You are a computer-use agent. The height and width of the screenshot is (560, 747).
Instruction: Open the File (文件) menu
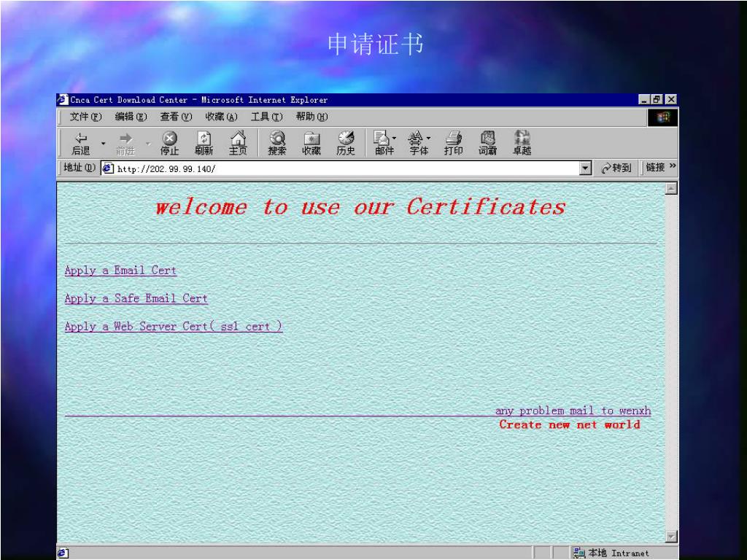pyautogui.click(x=86, y=117)
